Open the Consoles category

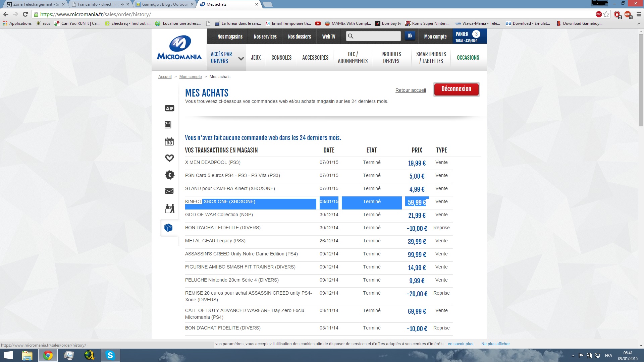[281, 58]
